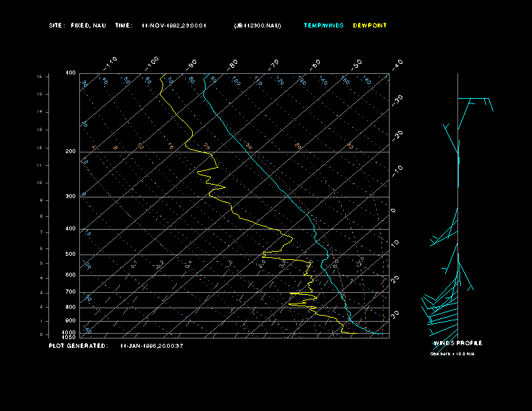
Task: Select the 200 pressure axis label
Action: [71, 152]
